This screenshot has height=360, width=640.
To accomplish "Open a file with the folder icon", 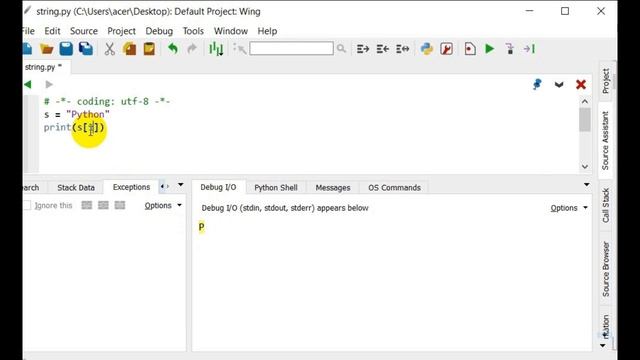I will 47,49.
